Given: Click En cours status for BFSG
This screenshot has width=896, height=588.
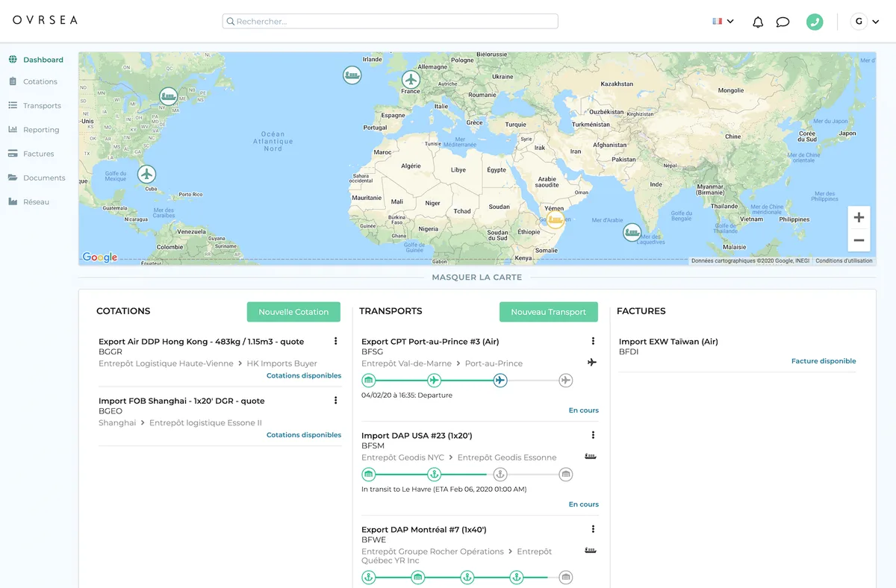Looking at the screenshot, I should point(584,410).
